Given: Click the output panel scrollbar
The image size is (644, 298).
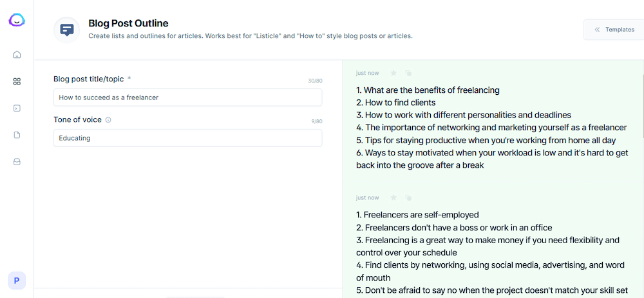Looking at the screenshot, I should point(642,105).
